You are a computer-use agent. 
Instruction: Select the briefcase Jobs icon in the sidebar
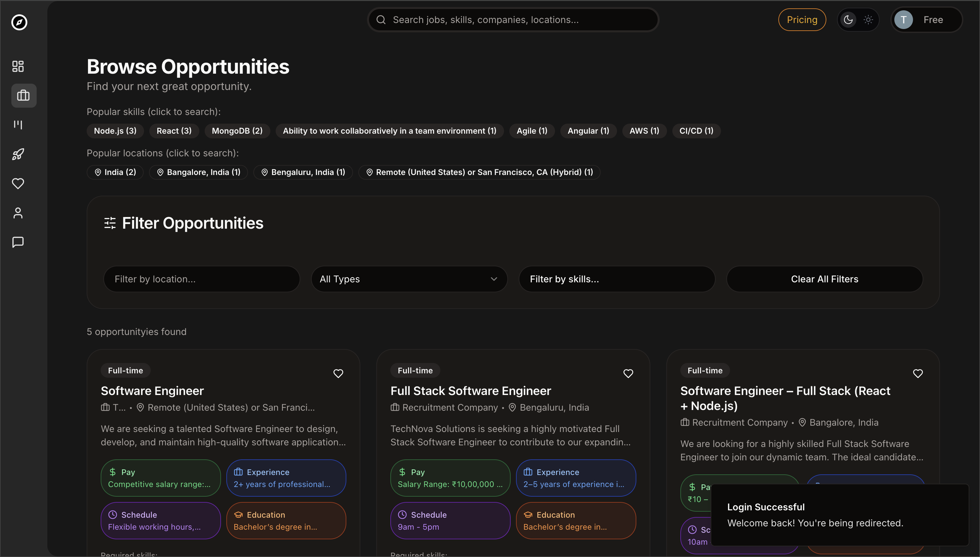pyautogui.click(x=23, y=95)
